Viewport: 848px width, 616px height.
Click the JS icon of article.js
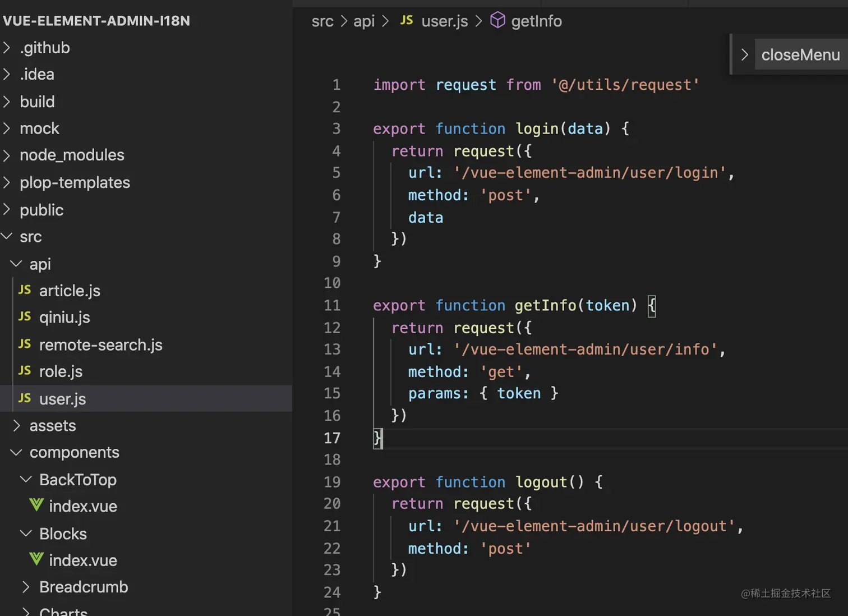(x=25, y=290)
